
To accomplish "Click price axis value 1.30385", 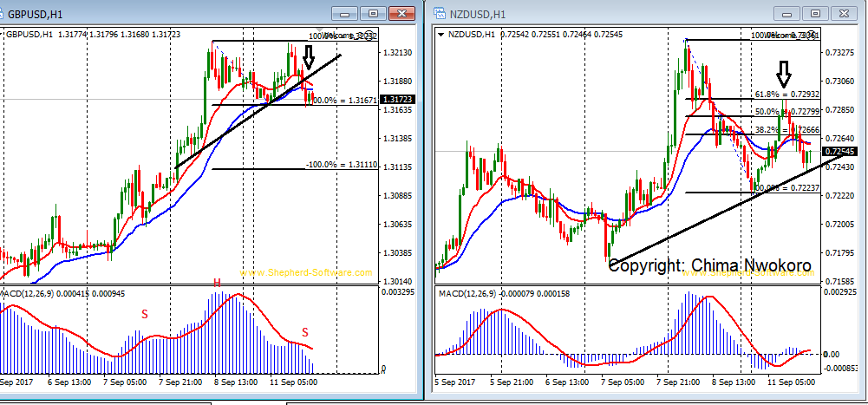I will pyautogui.click(x=396, y=253).
